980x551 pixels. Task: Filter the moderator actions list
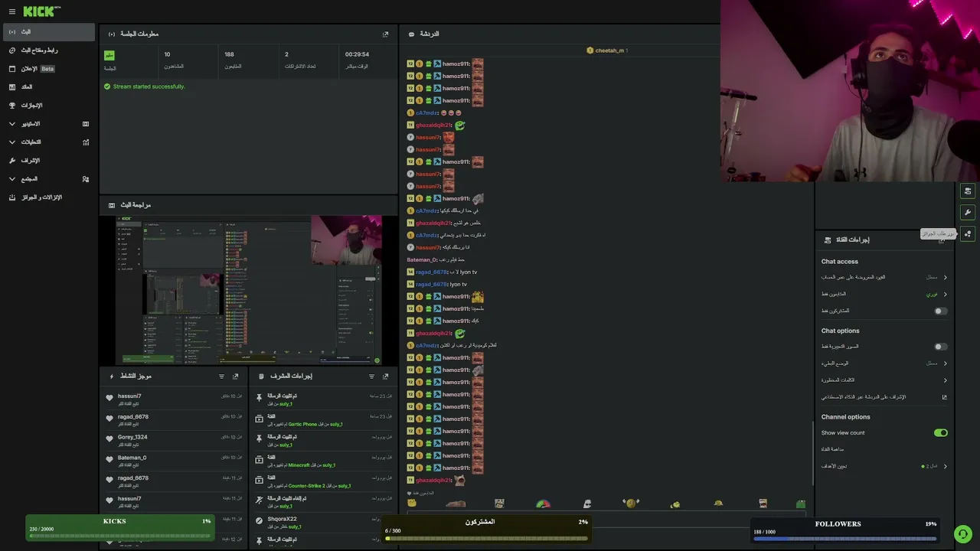(372, 377)
